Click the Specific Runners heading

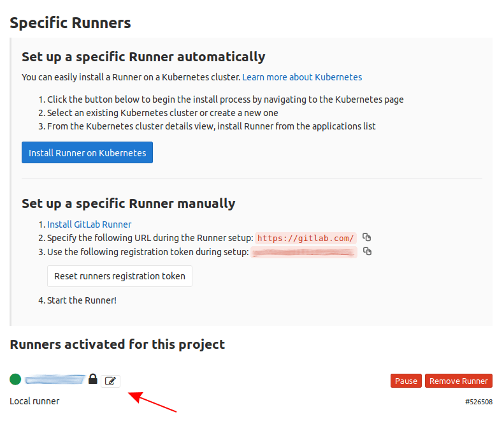(x=70, y=23)
